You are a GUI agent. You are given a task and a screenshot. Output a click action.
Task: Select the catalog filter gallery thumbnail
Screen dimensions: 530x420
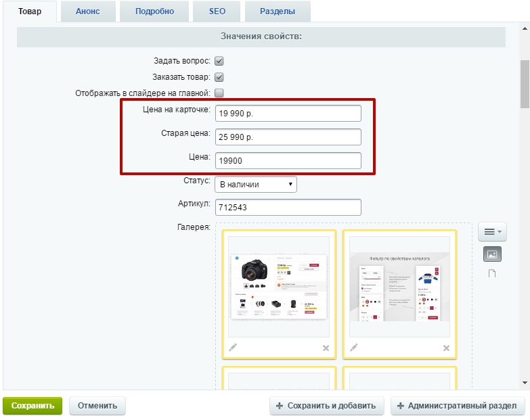[399, 286]
